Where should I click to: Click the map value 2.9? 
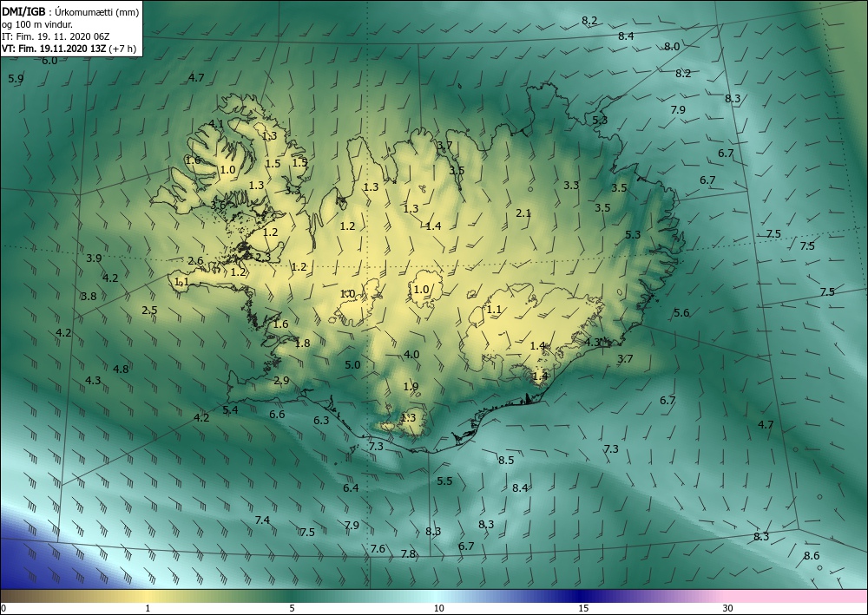pyautogui.click(x=281, y=381)
